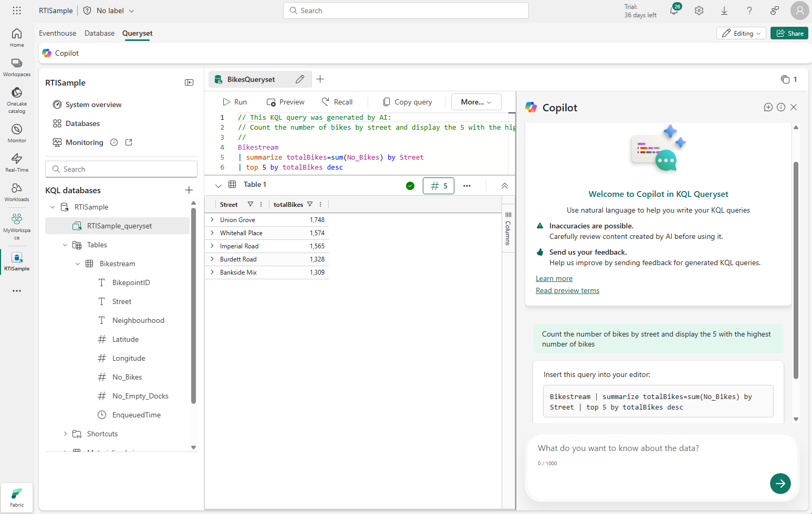Switch to the Database tab

click(x=99, y=33)
